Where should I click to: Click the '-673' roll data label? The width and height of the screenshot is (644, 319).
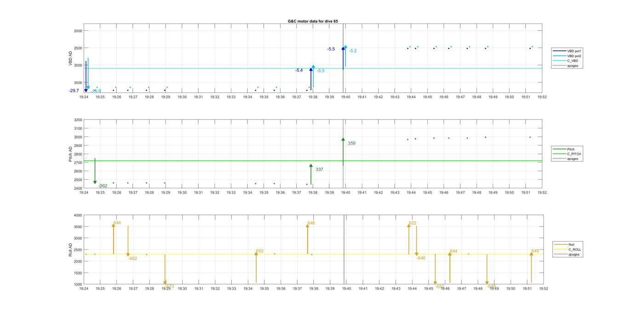coord(169,286)
